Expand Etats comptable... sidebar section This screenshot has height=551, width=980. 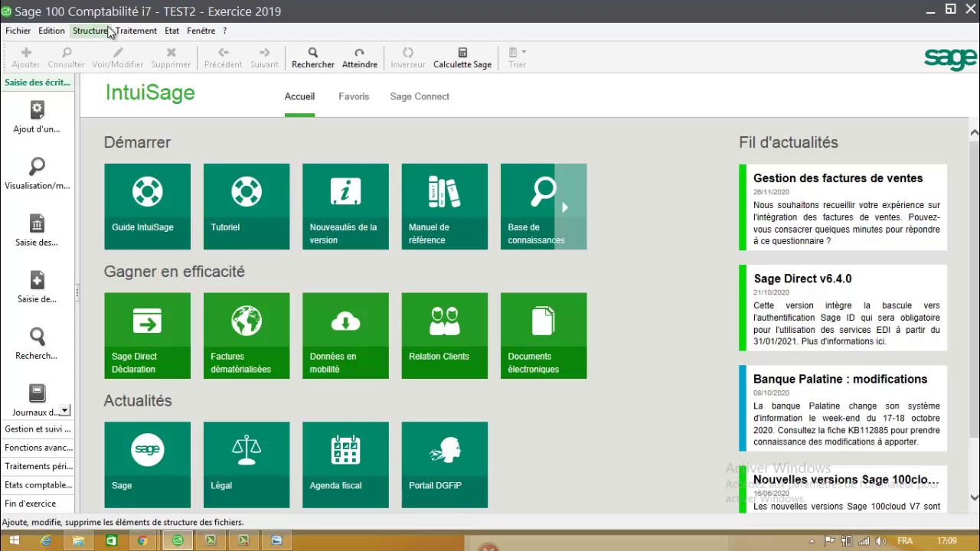point(38,485)
